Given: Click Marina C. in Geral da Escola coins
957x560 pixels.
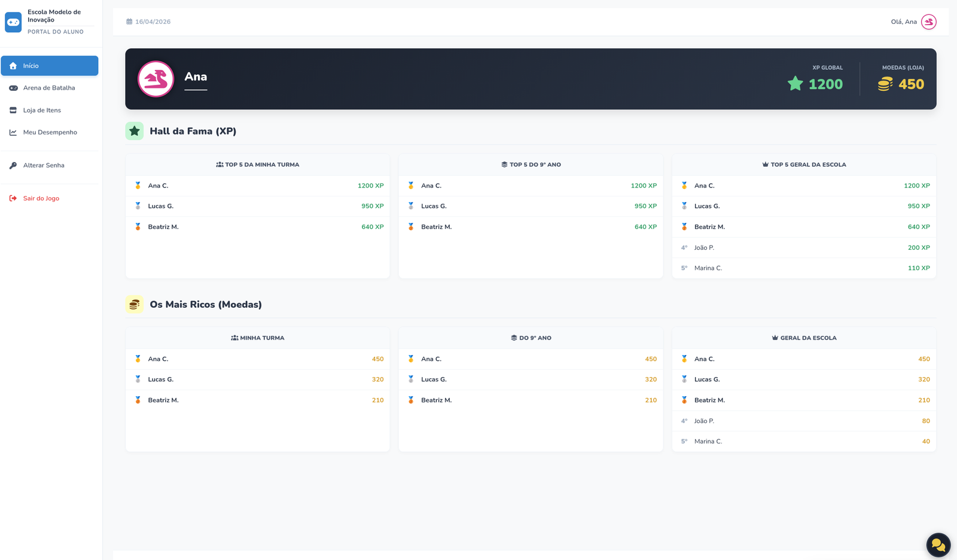Looking at the screenshot, I should point(708,442).
